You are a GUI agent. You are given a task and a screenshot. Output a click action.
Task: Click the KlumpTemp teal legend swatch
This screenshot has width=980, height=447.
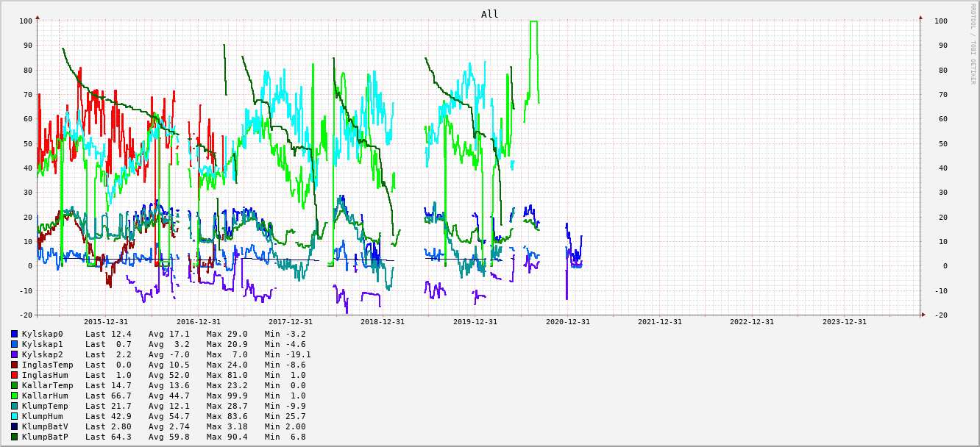14,406
